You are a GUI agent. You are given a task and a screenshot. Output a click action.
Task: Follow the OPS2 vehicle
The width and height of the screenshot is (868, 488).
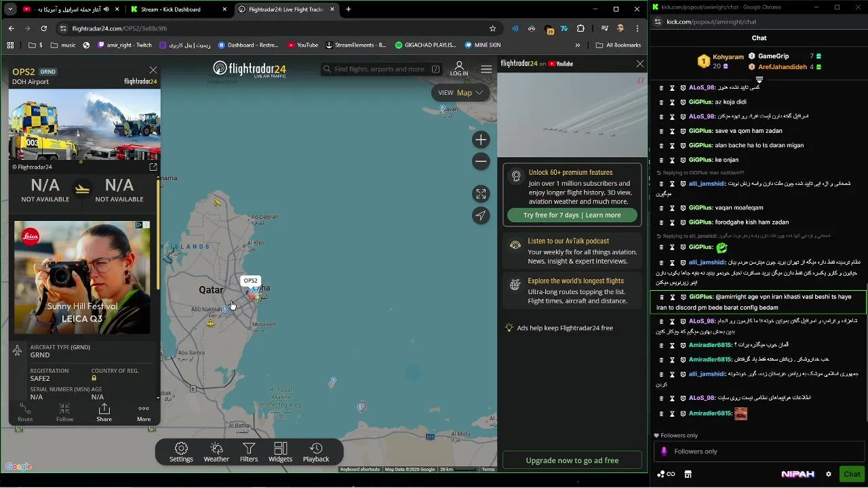[64, 412]
